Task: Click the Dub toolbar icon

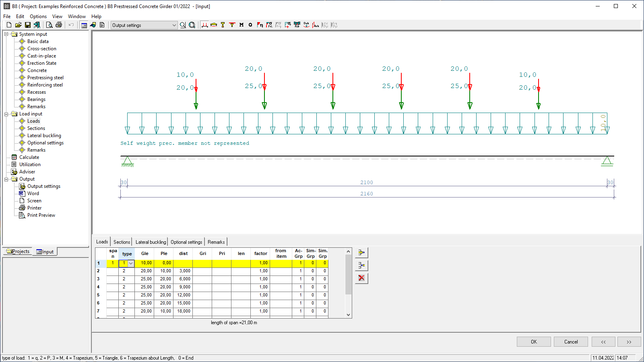Action: click(306, 25)
